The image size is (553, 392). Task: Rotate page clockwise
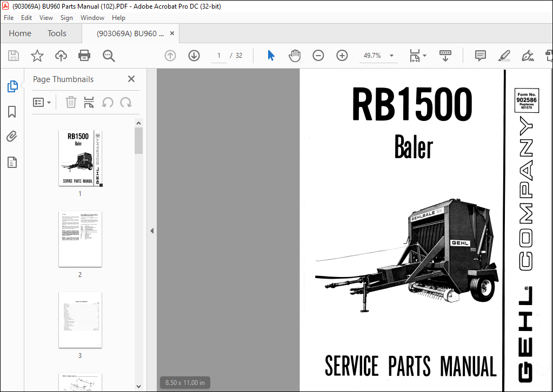126,103
